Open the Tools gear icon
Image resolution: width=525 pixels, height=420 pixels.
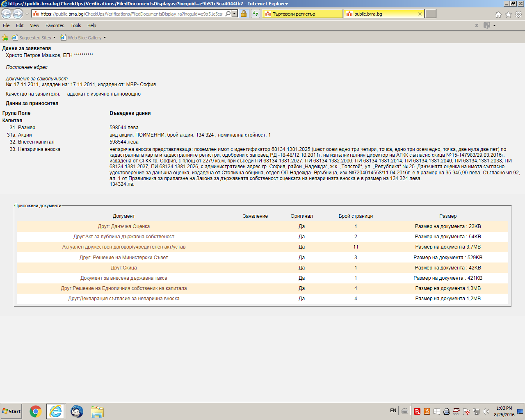tap(518, 14)
